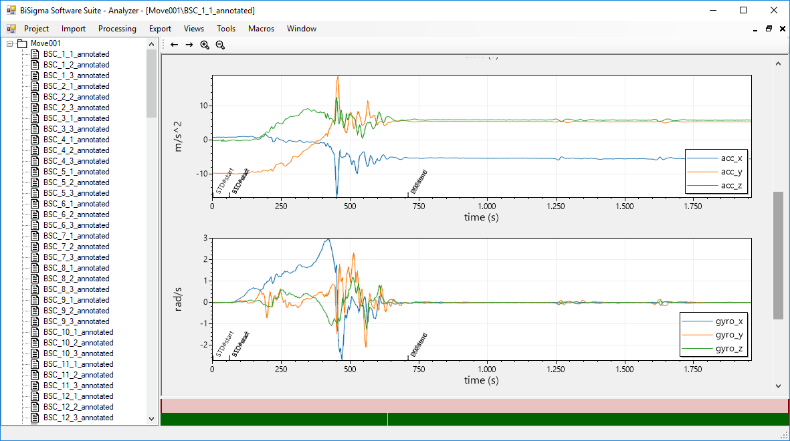Select BSC_10_1_annotated in the tree
This screenshot has height=441, width=790.
78,332
